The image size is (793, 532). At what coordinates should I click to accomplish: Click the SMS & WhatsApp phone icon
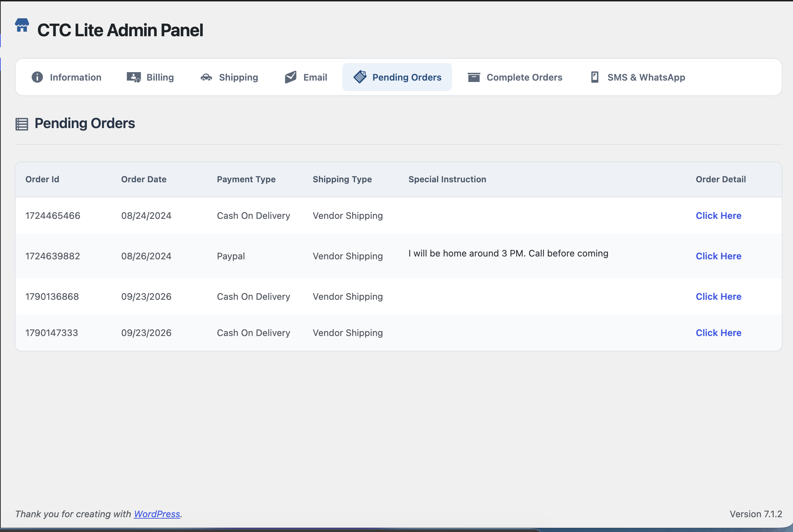[595, 77]
